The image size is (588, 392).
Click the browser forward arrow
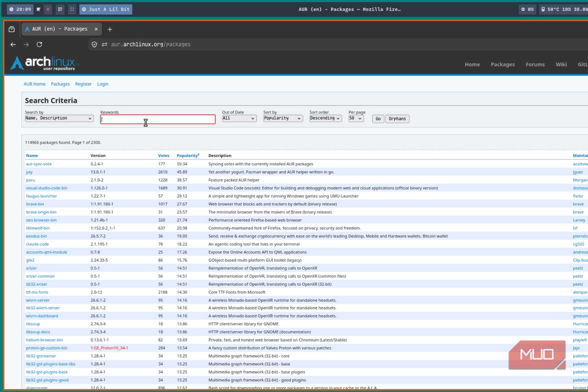tap(26, 45)
